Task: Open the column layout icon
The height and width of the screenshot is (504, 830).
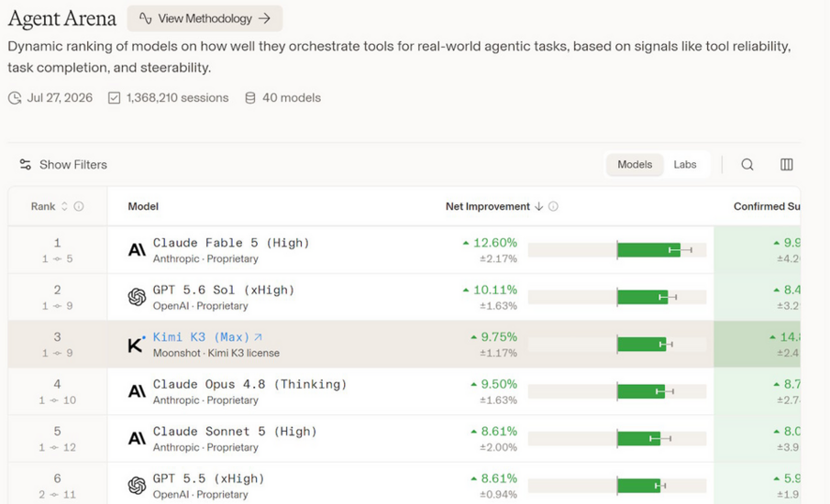Action: point(787,164)
